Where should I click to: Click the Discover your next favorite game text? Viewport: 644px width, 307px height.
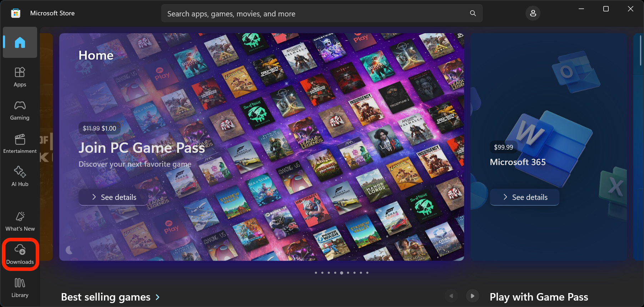pyautogui.click(x=135, y=164)
